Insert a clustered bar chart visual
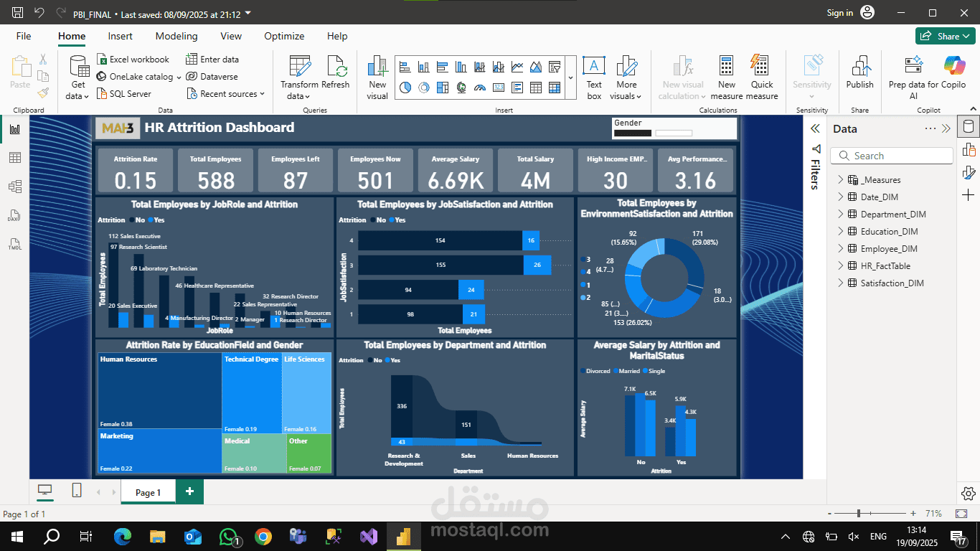The width and height of the screenshot is (980, 551). tap(442, 67)
